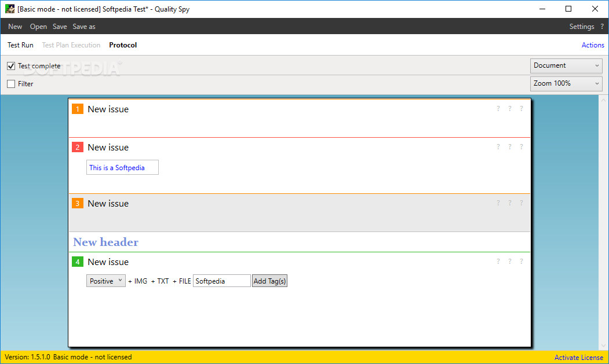
Task: Open the Positive status dropdown
Action: 105,281
